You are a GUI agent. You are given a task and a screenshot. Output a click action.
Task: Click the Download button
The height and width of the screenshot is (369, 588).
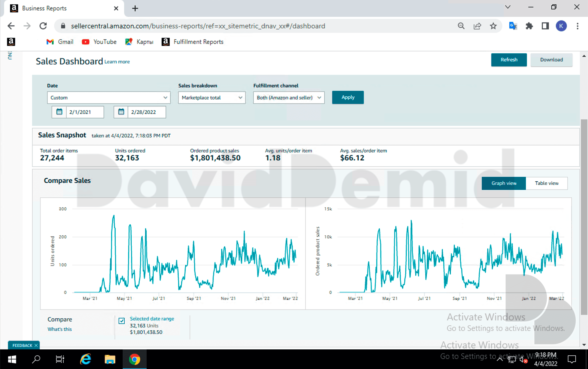tap(551, 60)
